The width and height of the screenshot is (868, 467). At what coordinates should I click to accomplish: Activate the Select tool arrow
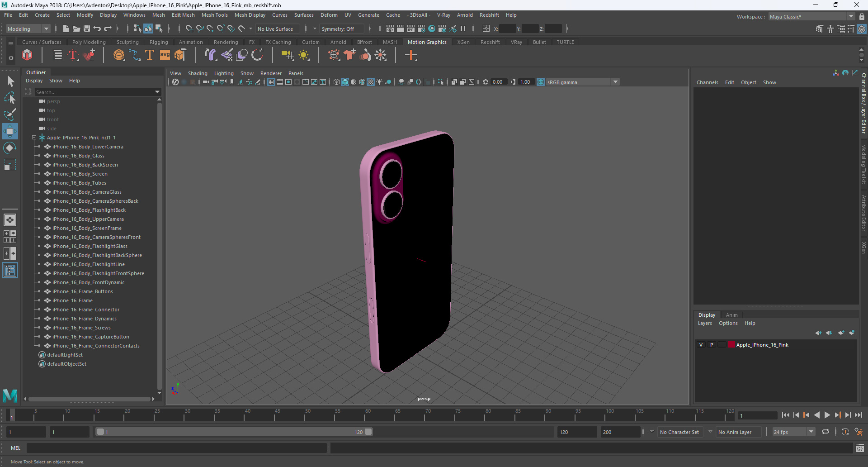click(10, 81)
